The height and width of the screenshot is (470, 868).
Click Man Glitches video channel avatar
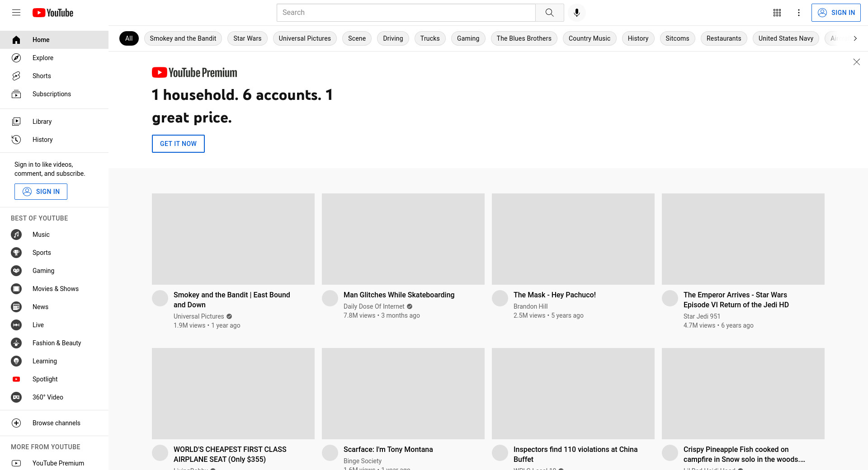[x=330, y=298]
